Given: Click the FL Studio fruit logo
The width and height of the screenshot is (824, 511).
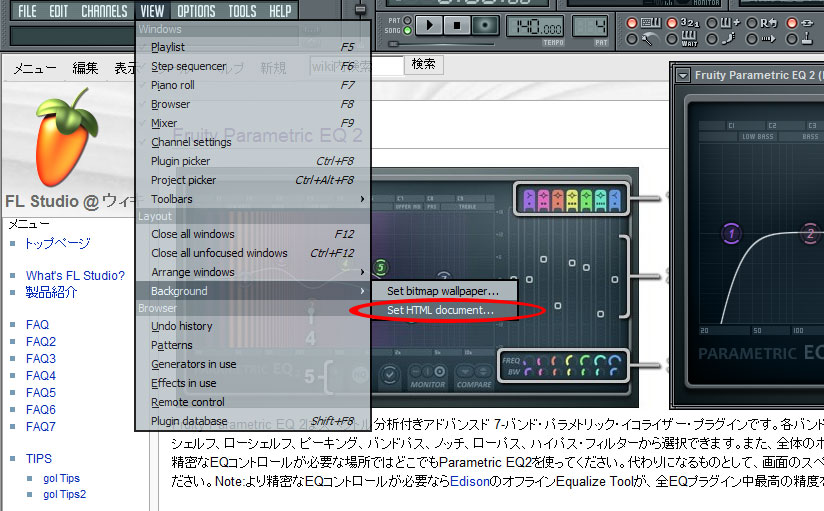Looking at the screenshot, I should pyautogui.click(x=66, y=138).
